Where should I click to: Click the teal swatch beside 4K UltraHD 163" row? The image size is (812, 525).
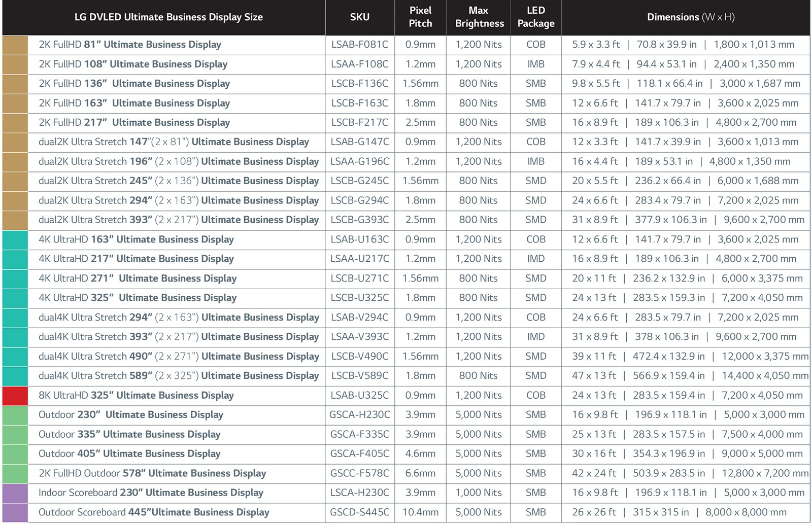(x=15, y=239)
